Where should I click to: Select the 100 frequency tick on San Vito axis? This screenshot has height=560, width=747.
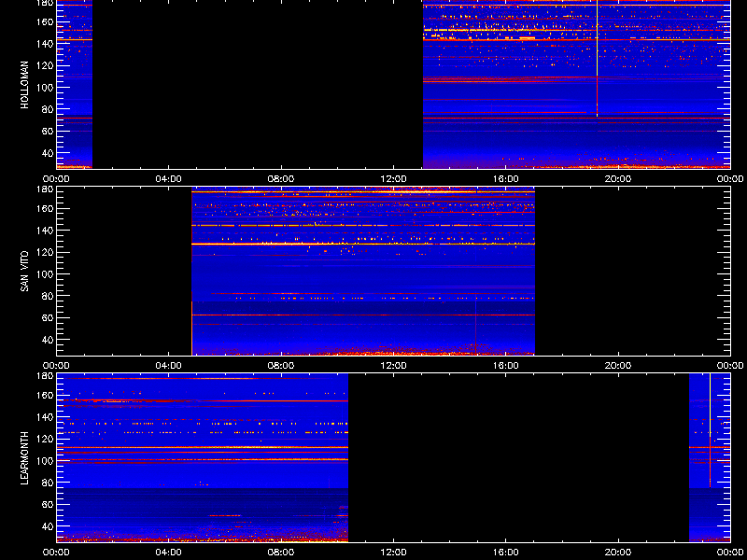pos(46,273)
